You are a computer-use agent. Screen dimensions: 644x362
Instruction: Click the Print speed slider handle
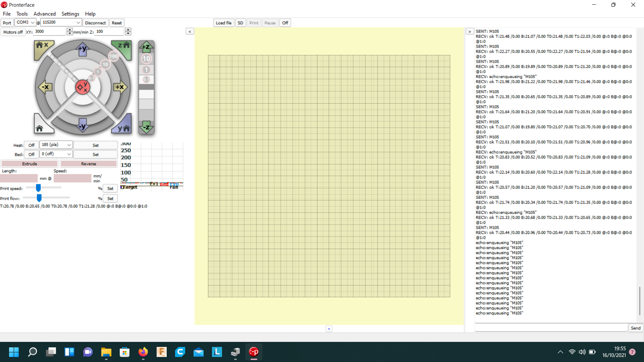coord(38,188)
